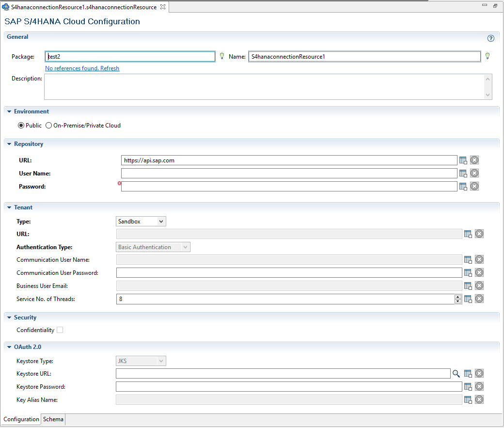Click the Description scrollbar down arrow
The height and width of the screenshot is (428, 504).
(488, 95)
